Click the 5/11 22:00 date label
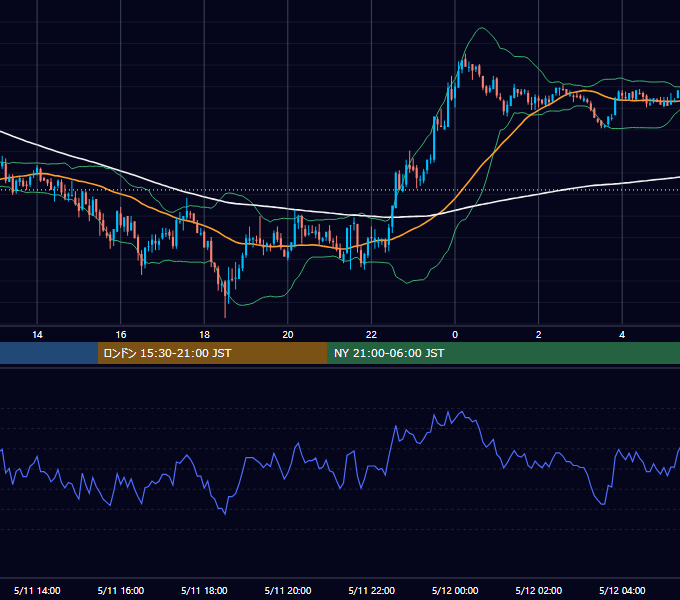Image resolution: width=680 pixels, height=600 pixels. (x=372, y=590)
